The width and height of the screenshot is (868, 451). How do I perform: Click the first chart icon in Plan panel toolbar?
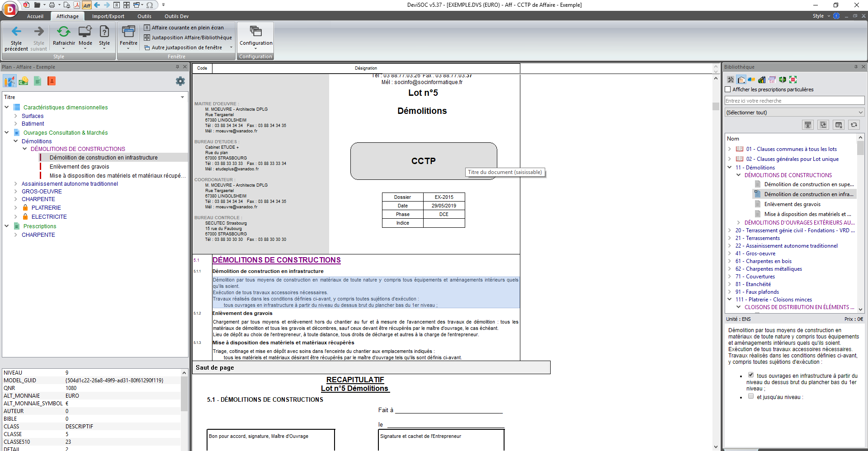pyautogui.click(x=10, y=81)
